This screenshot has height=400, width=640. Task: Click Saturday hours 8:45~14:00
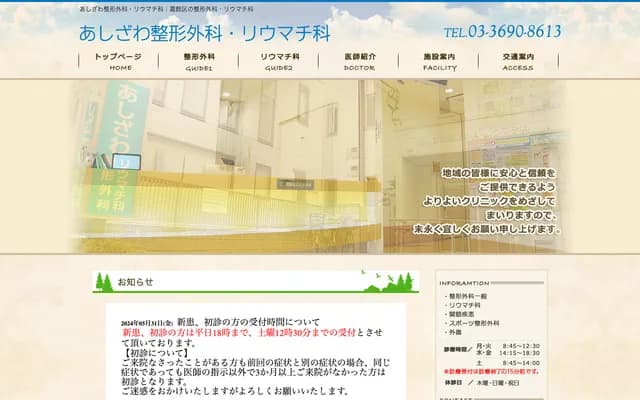pyautogui.click(x=521, y=363)
